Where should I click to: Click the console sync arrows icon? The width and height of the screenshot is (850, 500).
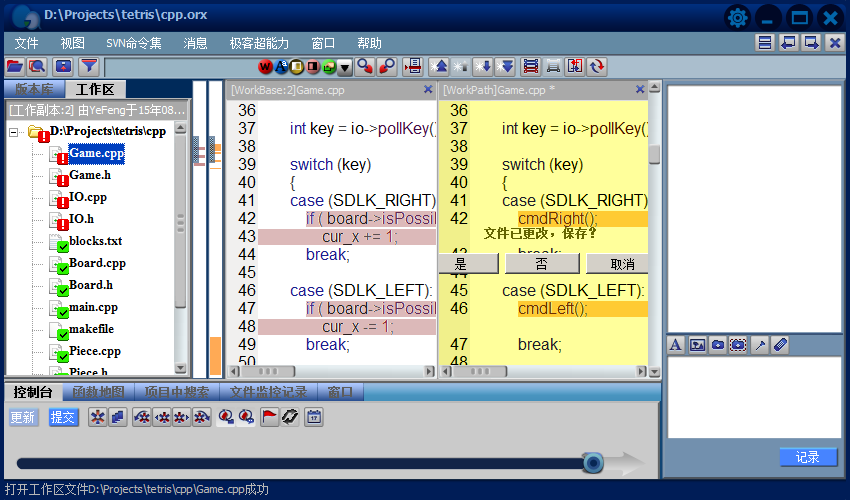click(290, 417)
